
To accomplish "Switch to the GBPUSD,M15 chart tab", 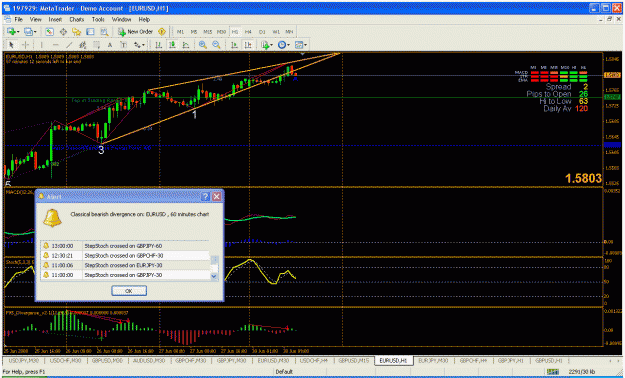I will pyautogui.click(x=354, y=360).
